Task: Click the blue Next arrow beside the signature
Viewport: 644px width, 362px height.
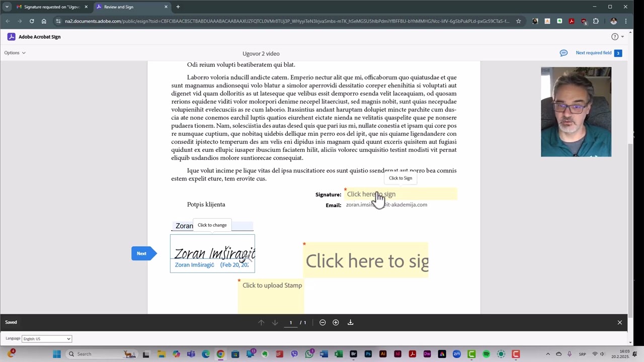Action: 141,253
